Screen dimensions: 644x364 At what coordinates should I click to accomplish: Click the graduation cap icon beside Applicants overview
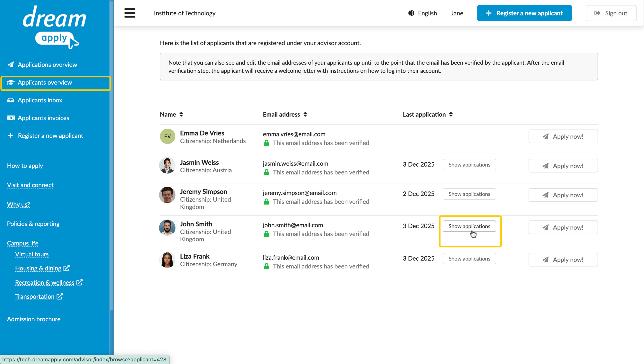point(11,82)
